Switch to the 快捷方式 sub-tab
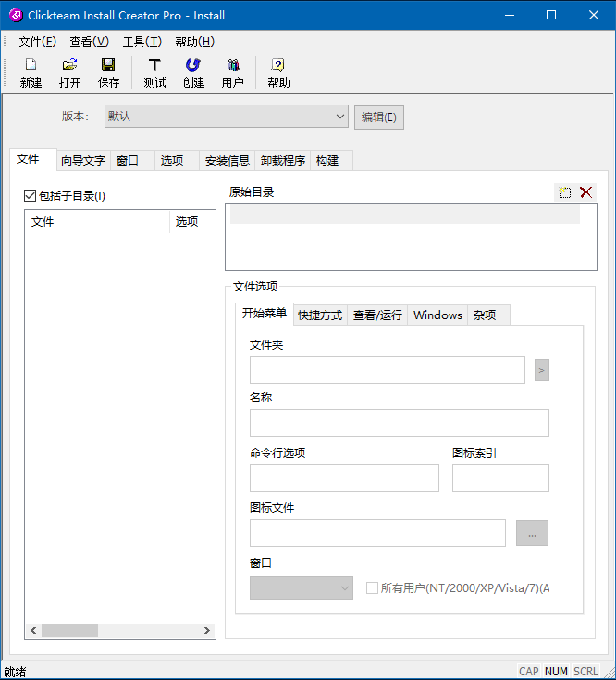This screenshot has width=616, height=680. point(320,315)
